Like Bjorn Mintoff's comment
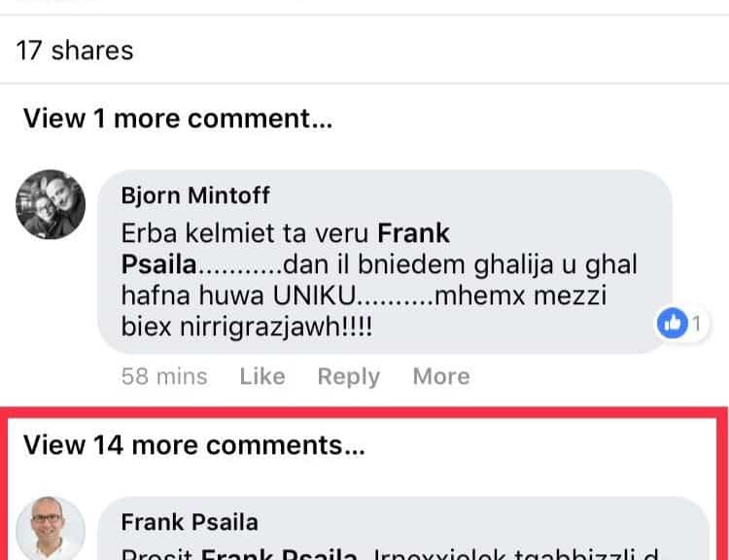The width and height of the screenshot is (729, 560). (261, 376)
